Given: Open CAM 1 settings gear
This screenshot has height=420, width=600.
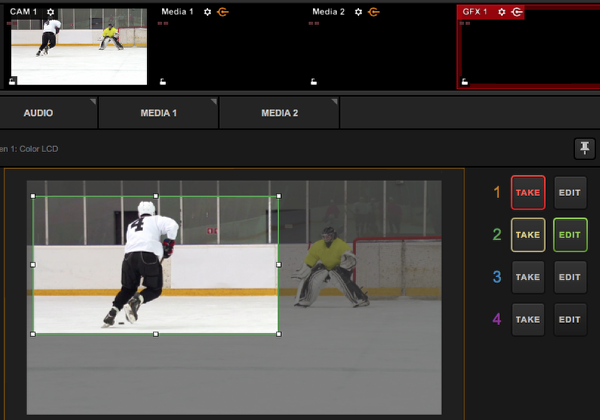Looking at the screenshot, I should (x=51, y=12).
